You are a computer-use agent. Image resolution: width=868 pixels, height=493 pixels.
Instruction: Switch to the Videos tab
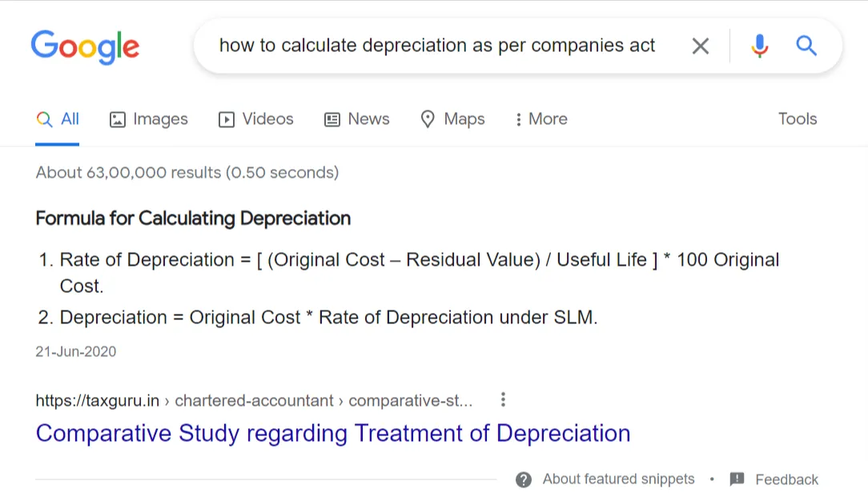point(256,119)
